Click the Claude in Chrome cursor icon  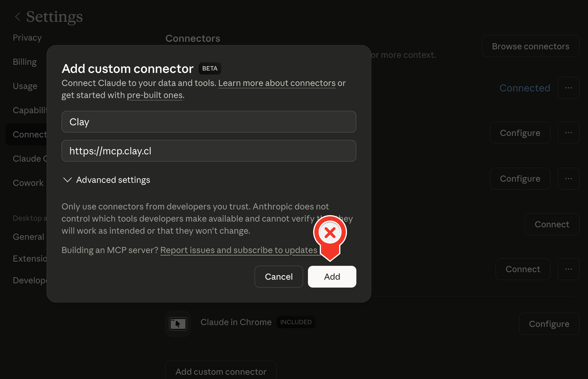pyautogui.click(x=178, y=324)
